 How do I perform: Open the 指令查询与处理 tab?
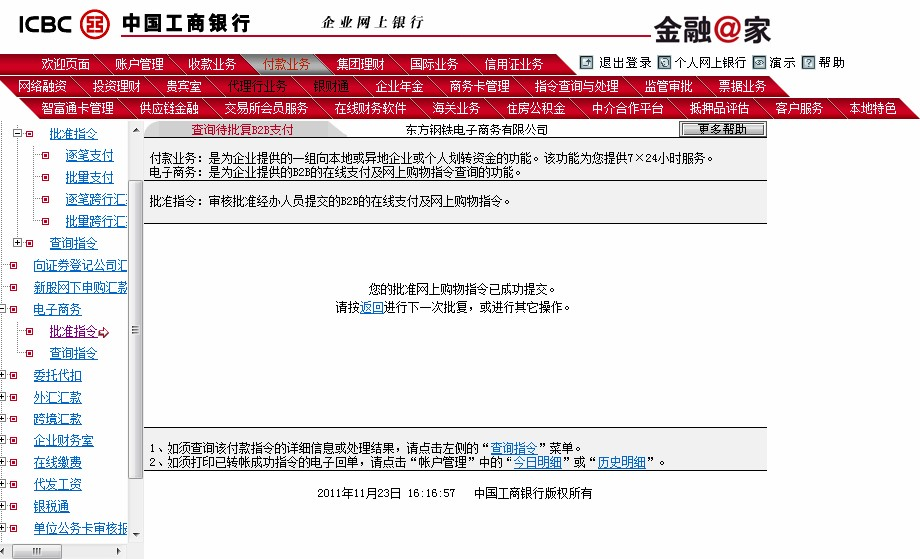[576, 86]
